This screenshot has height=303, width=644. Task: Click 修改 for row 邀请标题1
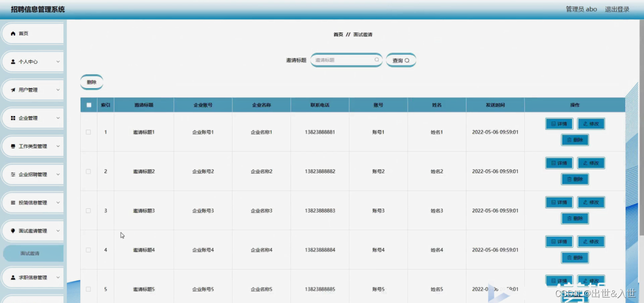pos(591,124)
